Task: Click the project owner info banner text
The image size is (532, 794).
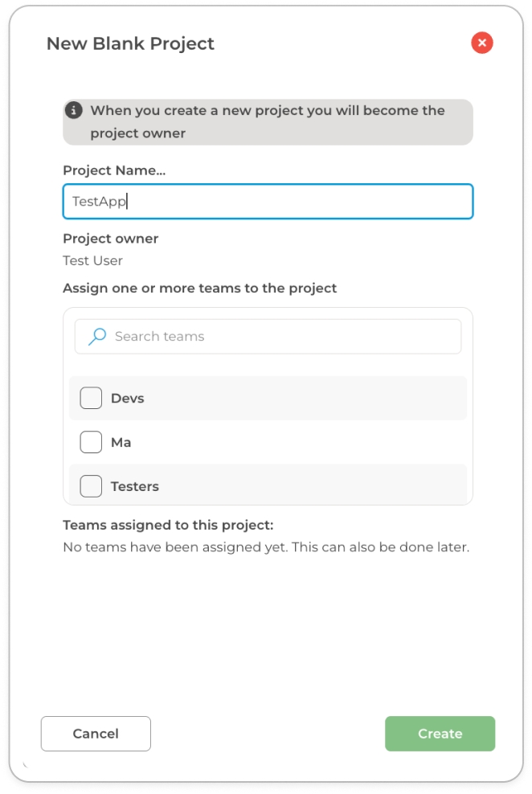Action: [267, 121]
